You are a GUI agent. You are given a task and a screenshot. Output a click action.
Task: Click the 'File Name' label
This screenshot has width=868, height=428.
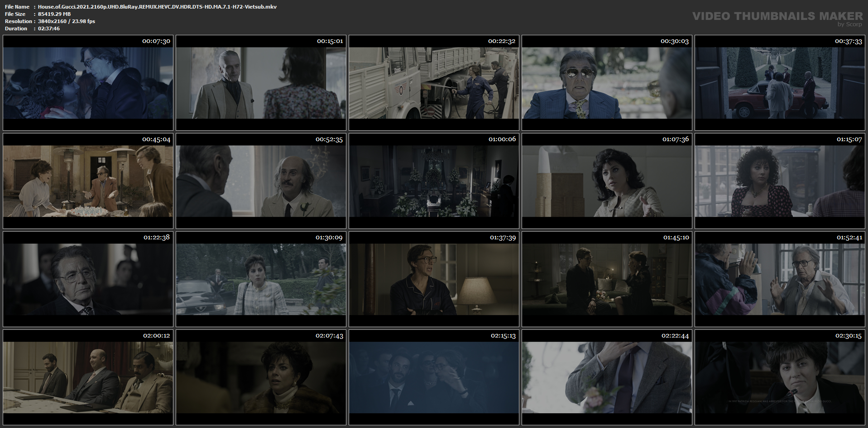pos(17,7)
